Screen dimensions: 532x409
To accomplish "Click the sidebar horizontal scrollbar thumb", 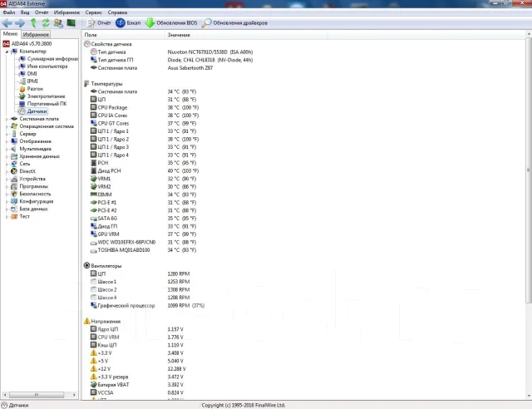I will 37,395.
